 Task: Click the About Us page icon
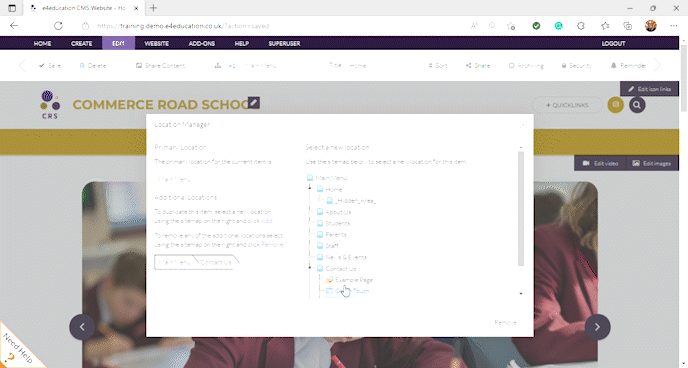click(x=320, y=212)
